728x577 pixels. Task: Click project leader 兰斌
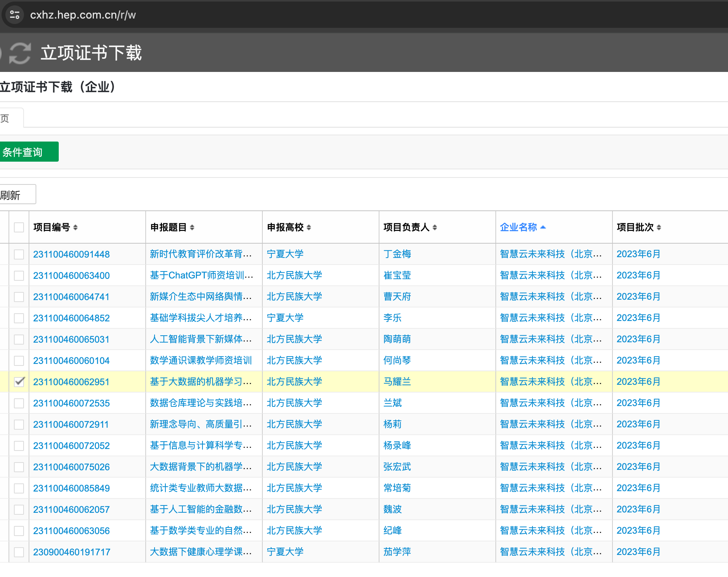pos(393,403)
